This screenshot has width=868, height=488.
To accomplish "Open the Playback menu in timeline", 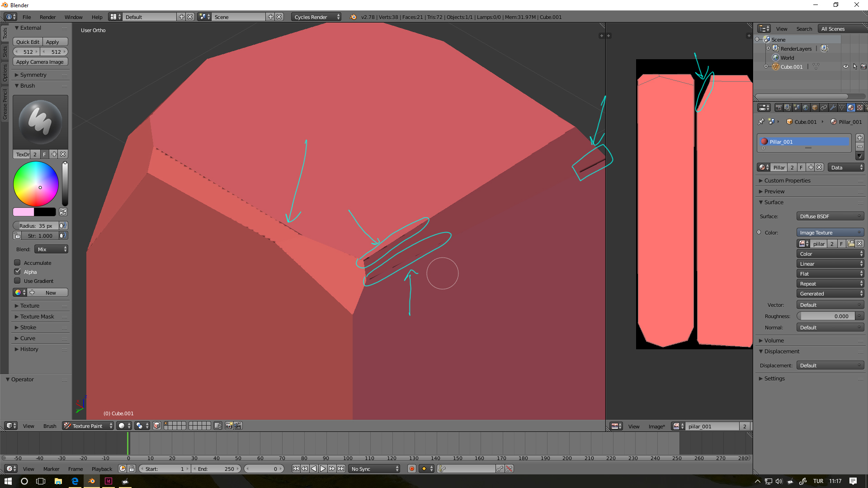I will pyautogui.click(x=102, y=469).
